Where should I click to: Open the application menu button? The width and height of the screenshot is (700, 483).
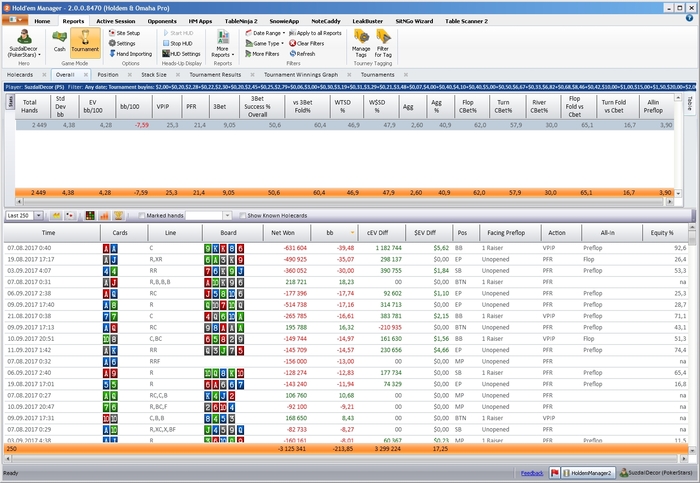pyautogui.click(x=15, y=20)
